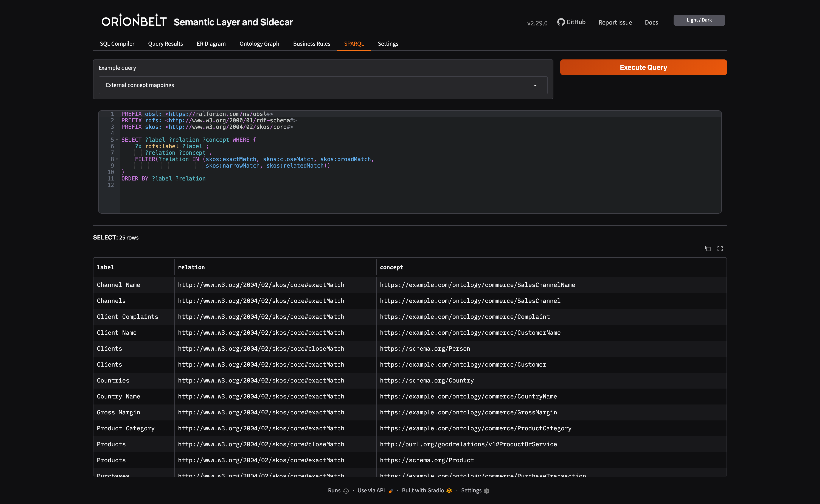Open the Settings tab in navigation

(x=388, y=44)
